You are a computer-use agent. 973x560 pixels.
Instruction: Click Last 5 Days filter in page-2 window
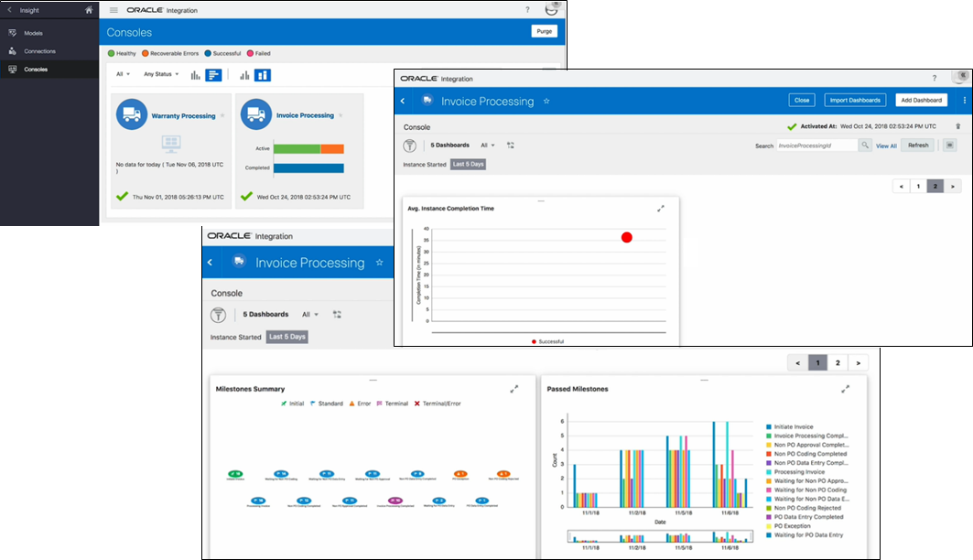468,165
